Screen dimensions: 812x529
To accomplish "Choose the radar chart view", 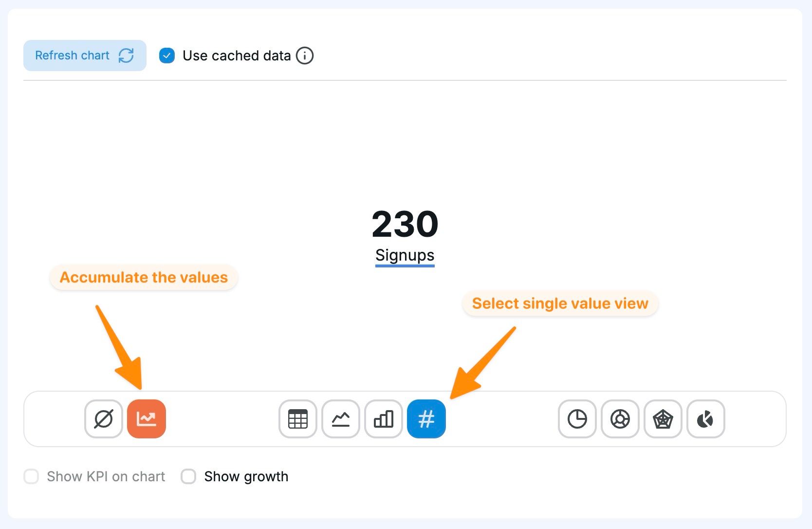I will (663, 419).
